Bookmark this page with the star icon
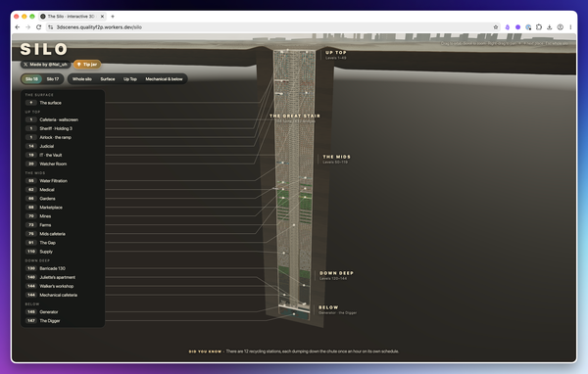The width and height of the screenshot is (588, 374). (496, 27)
